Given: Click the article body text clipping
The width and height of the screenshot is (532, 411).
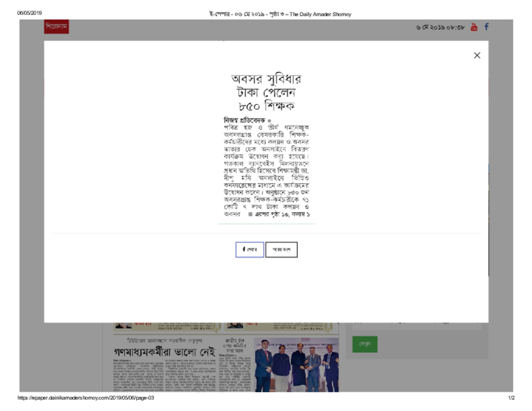Looking at the screenshot, I should point(266,166).
